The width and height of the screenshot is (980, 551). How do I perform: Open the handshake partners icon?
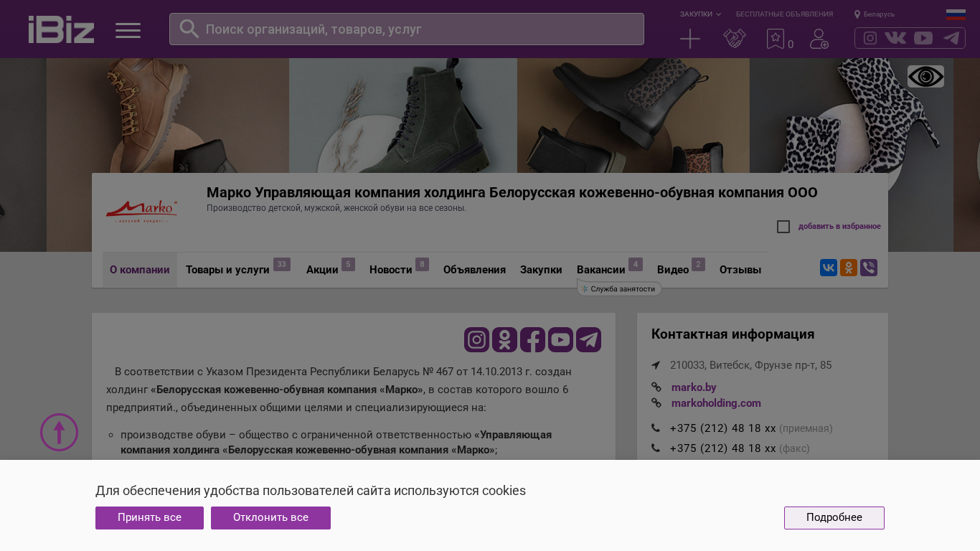coord(735,39)
